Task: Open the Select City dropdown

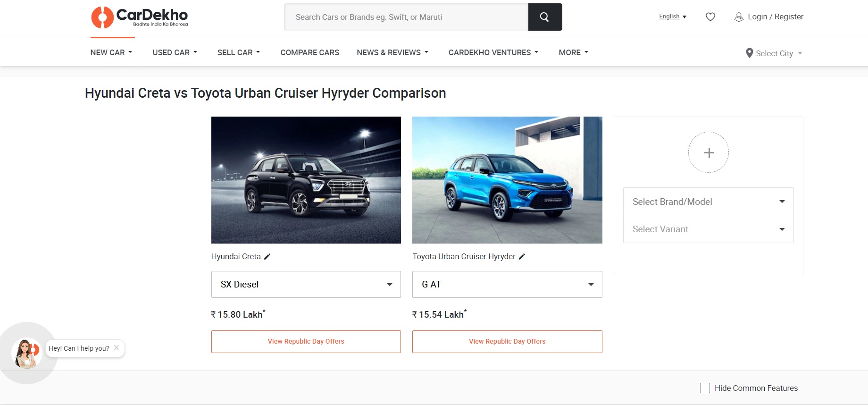Action: click(x=774, y=53)
